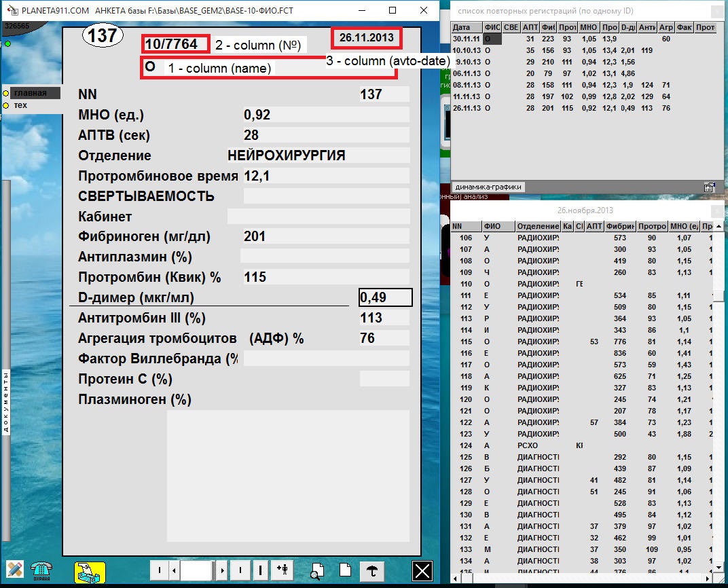Click the telephone 'охрана' icon
The width and height of the screenshot is (728, 588).
coord(42,570)
